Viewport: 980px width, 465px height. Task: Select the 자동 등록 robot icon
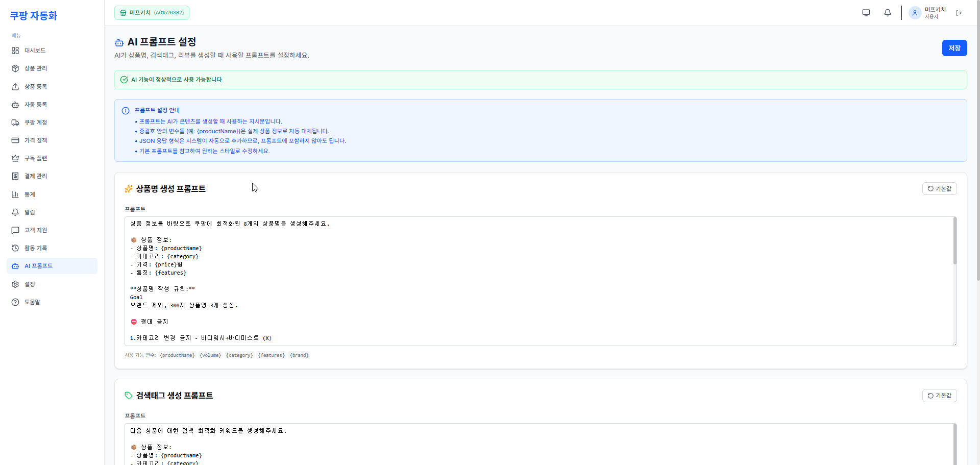pos(15,105)
